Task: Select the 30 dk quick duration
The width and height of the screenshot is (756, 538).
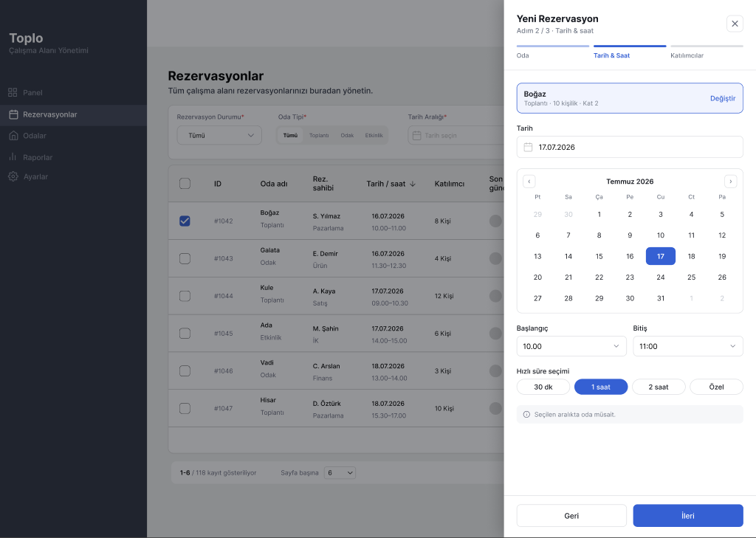Action: click(543, 387)
